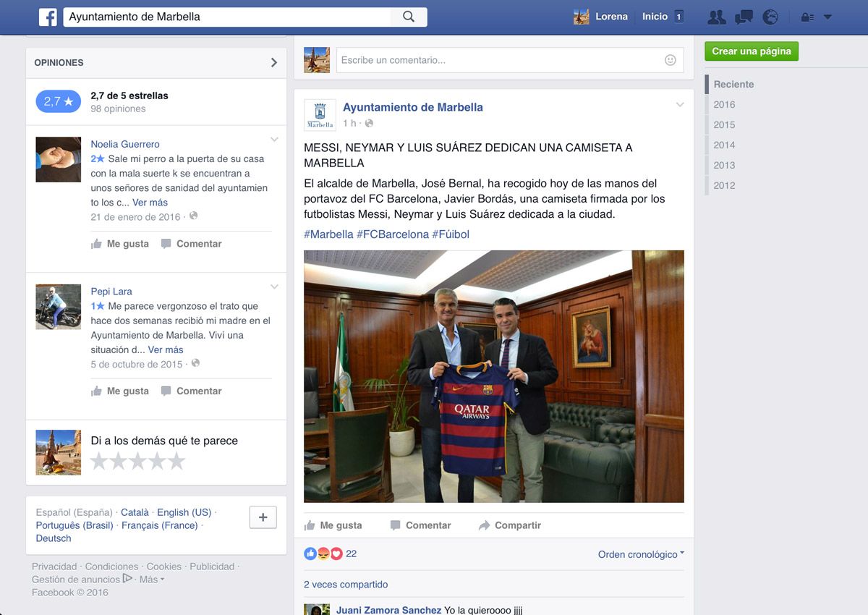Rate with the fifth star

tap(176, 462)
